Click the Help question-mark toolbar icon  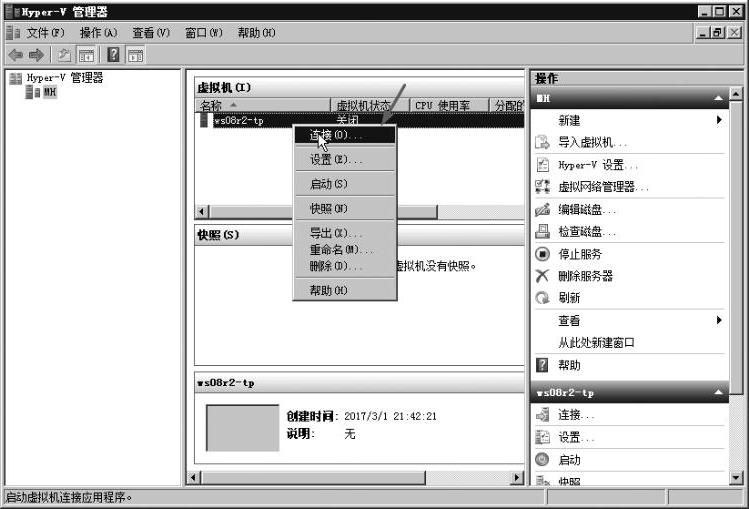pos(113,55)
